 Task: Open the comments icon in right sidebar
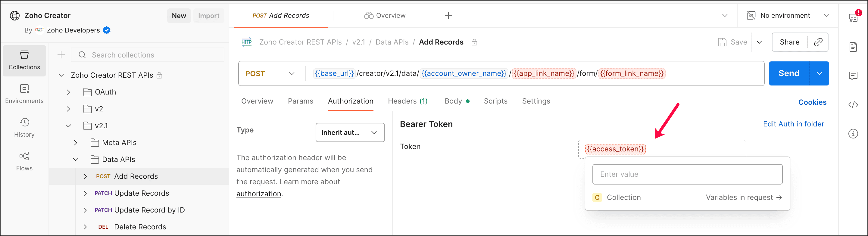(853, 76)
